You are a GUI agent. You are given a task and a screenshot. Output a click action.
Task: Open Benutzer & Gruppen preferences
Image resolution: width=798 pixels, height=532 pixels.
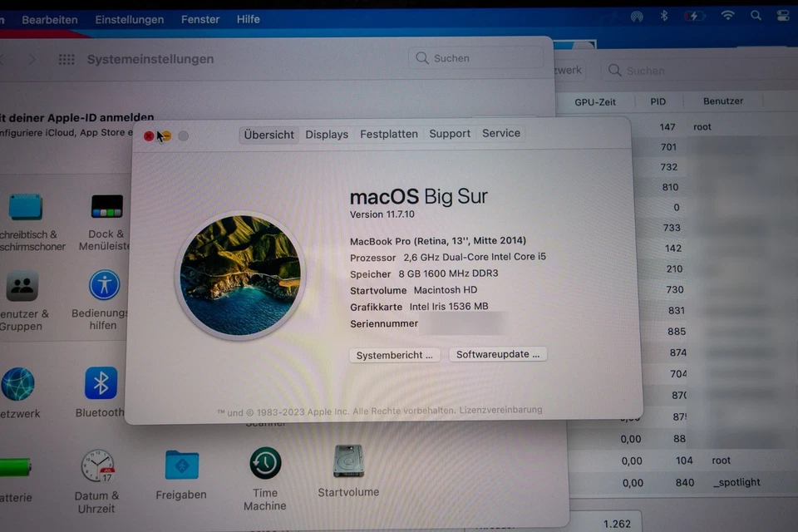(x=22, y=286)
